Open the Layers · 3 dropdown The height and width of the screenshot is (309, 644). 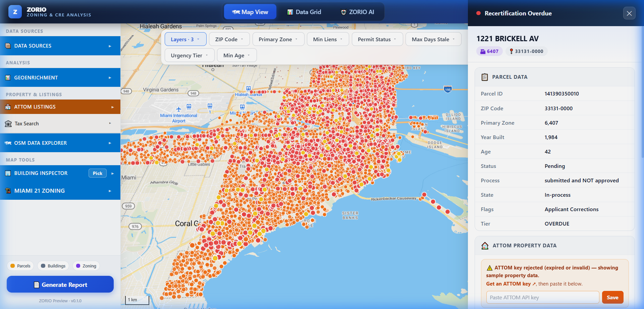coord(185,39)
